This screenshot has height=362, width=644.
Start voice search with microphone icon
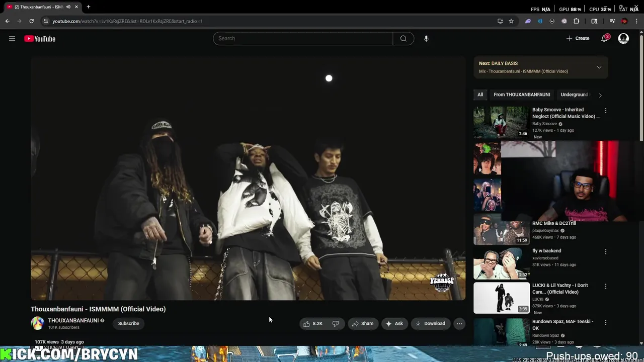[x=426, y=39]
